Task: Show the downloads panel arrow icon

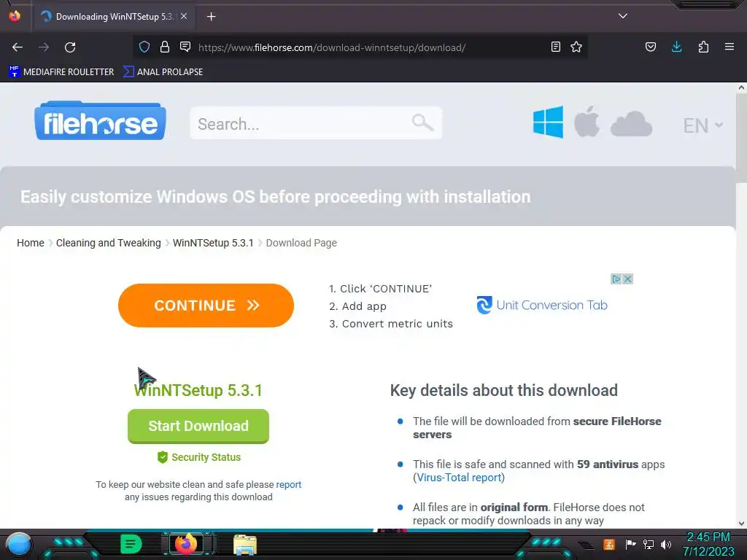Action: [x=676, y=47]
